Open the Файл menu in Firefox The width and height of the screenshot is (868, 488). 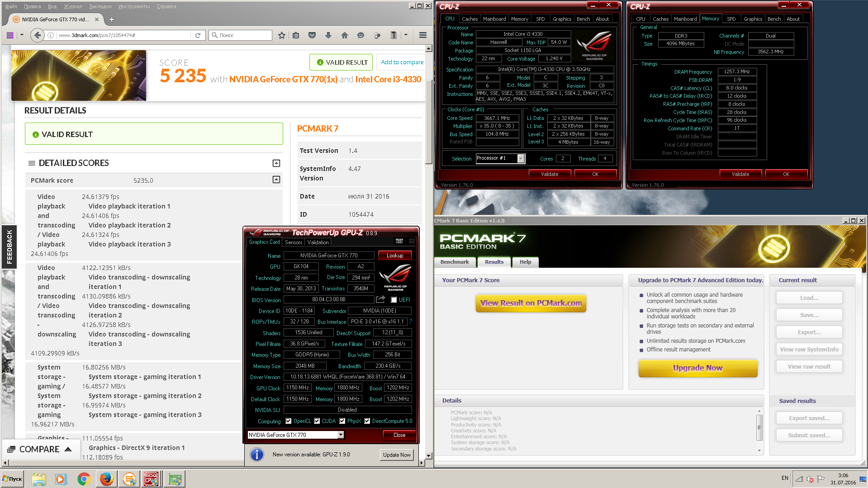tap(11, 6)
